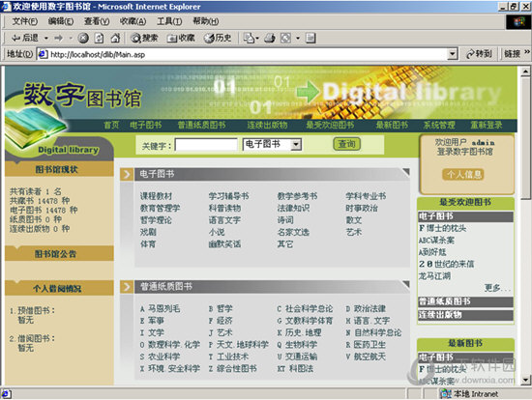
Task: Open the Favorites (收藏) toolbar button
Action: coord(181,38)
